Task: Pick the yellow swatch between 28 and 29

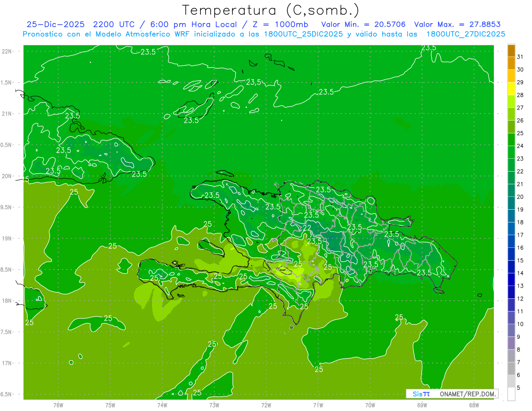Action: tap(511, 89)
